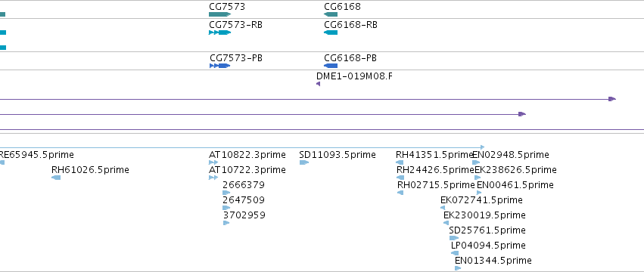Click the EK072741.5prime label
Viewport: 644px width, 272px height.
click(481, 200)
